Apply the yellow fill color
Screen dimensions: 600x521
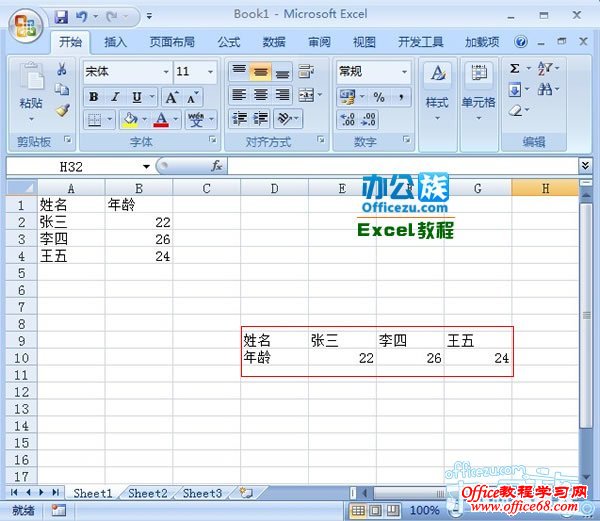pos(130,119)
